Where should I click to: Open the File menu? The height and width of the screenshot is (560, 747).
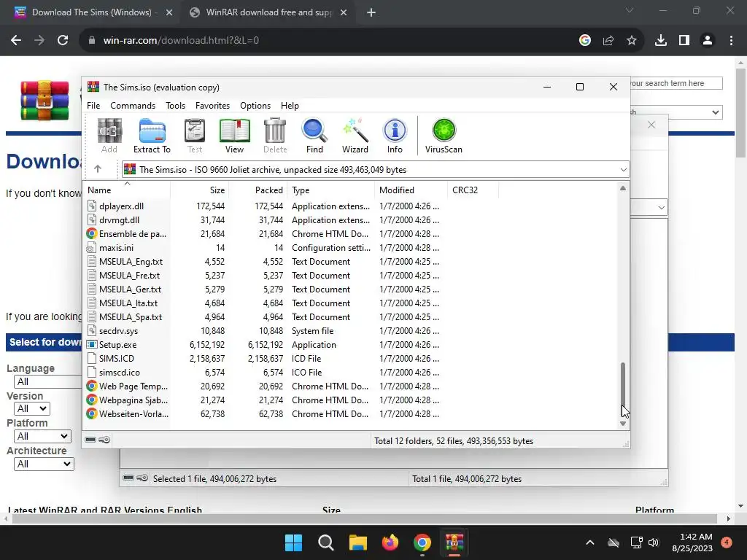pyautogui.click(x=93, y=106)
